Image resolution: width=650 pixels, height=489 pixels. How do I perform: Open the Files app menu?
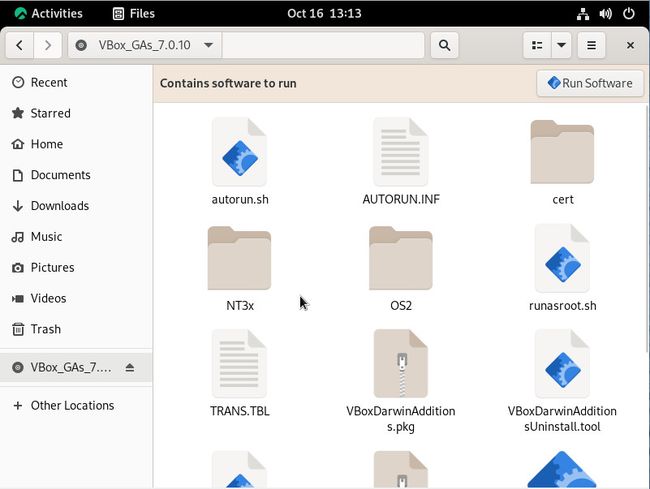(134, 13)
